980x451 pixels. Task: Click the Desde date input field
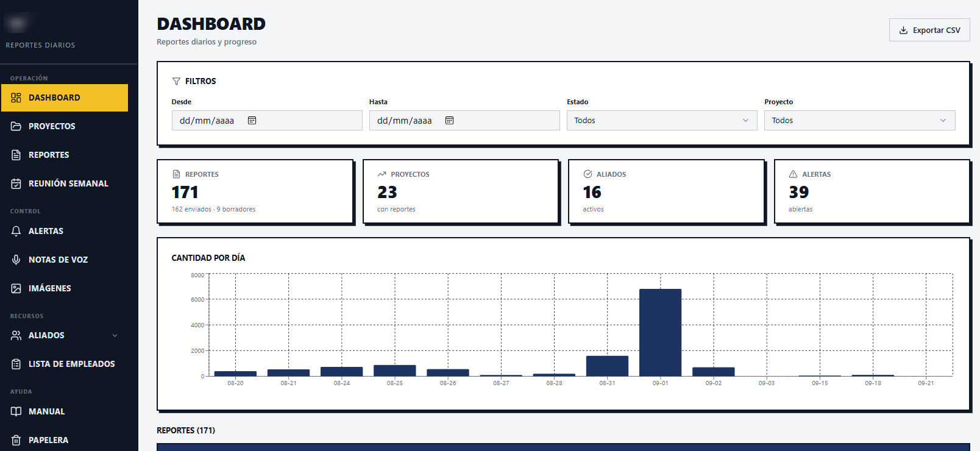pyautogui.click(x=267, y=121)
